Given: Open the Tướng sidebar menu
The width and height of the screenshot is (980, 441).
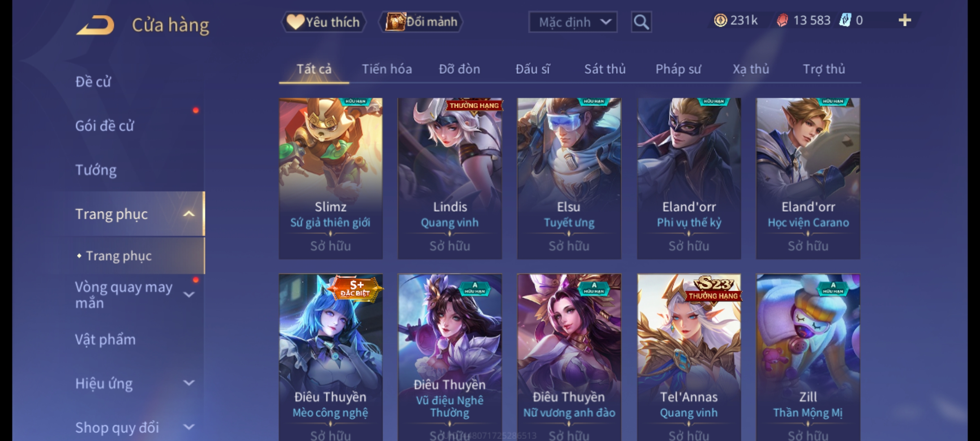Looking at the screenshot, I should click(96, 170).
